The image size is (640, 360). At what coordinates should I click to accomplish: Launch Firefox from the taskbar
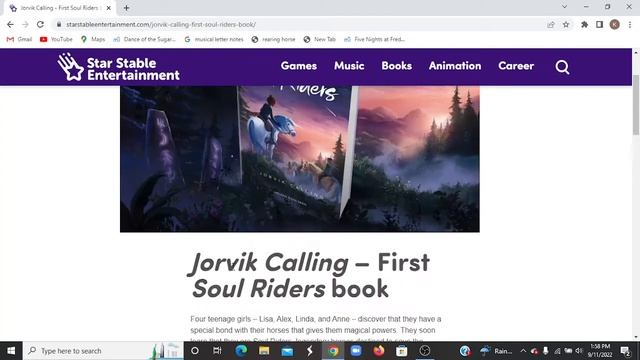379,351
